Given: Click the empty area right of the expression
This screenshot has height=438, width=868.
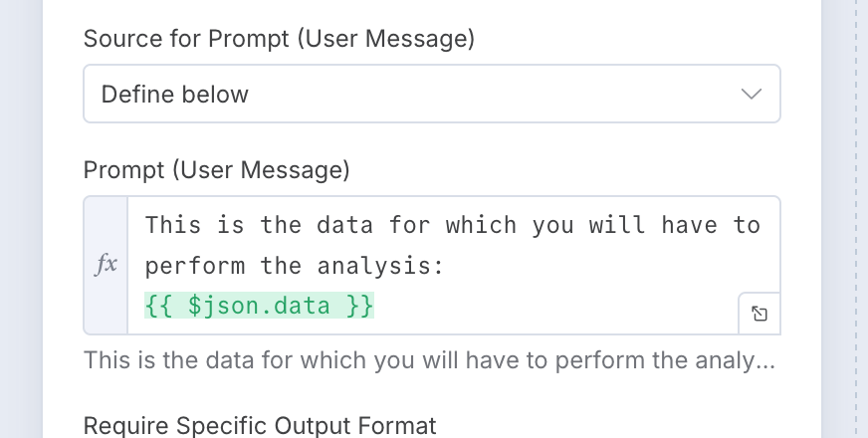Looking at the screenshot, I should (547, 307).
